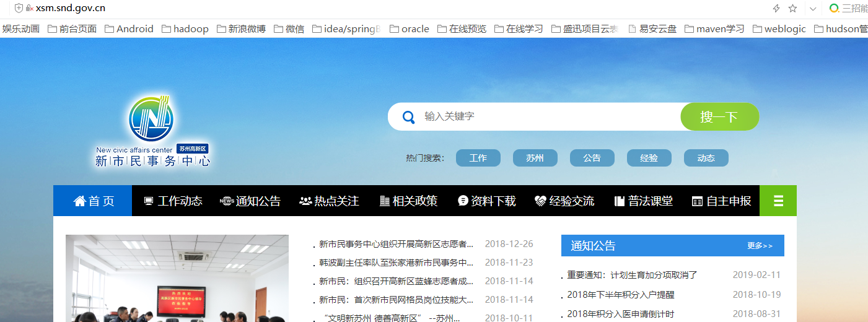
Task: Open the 微信 bookmark folder
Action: (x=289, y=28)
